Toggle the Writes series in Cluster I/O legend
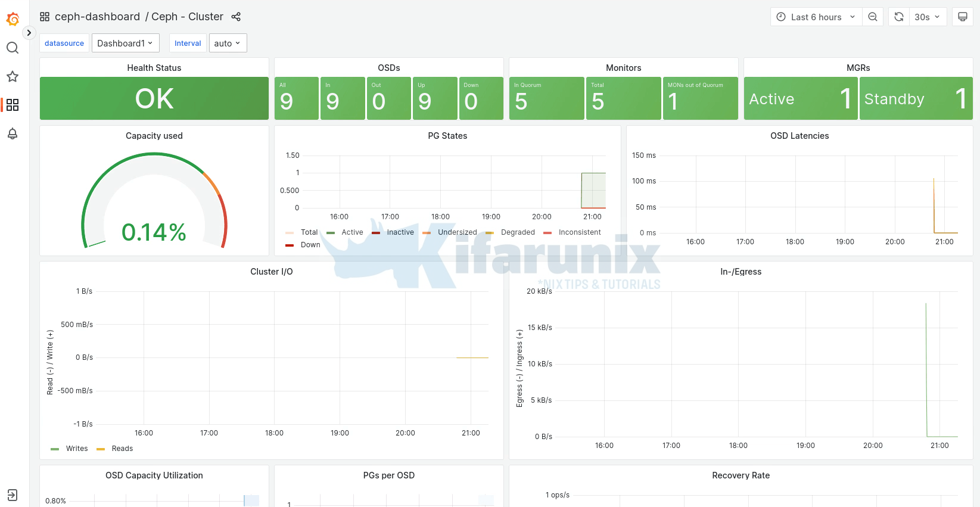The height and width of the screenshot is (507, 980). coord(76,449)
